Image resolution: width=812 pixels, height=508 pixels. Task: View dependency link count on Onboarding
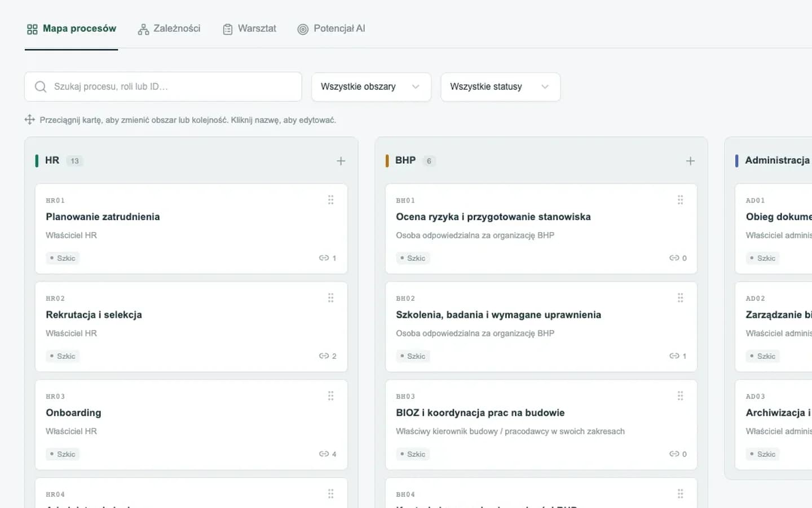[x=328, y=454]
